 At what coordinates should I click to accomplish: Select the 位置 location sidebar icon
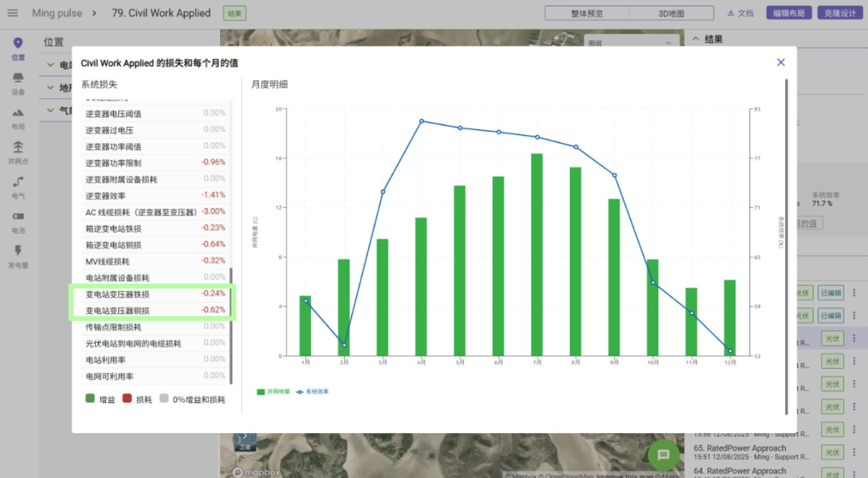[18, 48]
